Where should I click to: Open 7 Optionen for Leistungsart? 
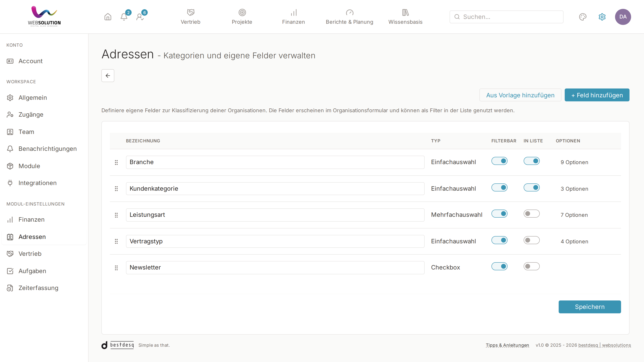pyautogui.click(x=574, y=215)
